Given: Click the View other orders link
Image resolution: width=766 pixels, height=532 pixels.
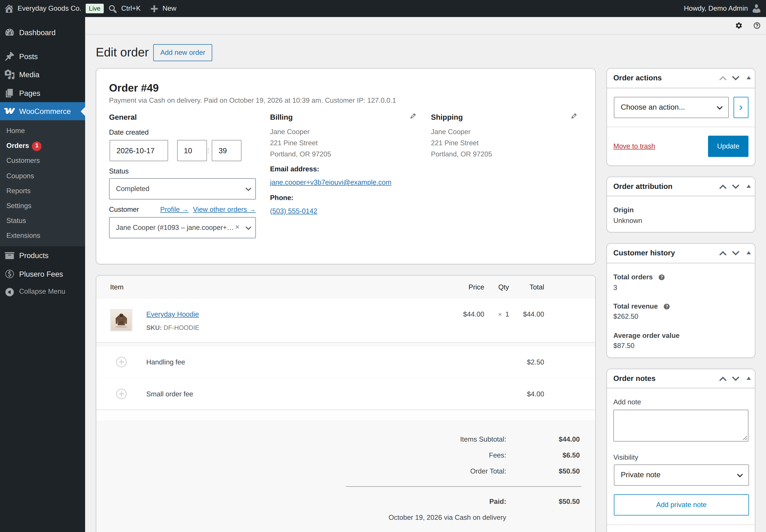Looking at the screenshot, I should point(224,210).
